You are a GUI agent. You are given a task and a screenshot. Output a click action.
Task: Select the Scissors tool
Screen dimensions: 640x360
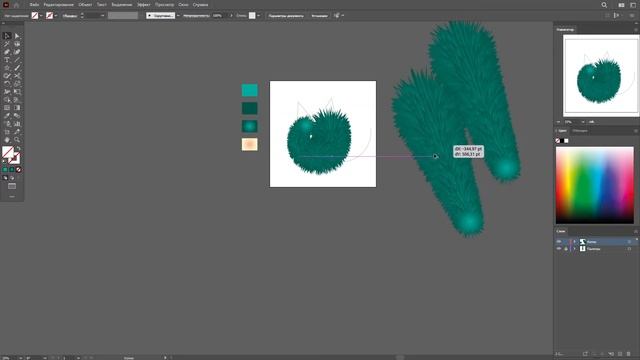tap(17, 76)
